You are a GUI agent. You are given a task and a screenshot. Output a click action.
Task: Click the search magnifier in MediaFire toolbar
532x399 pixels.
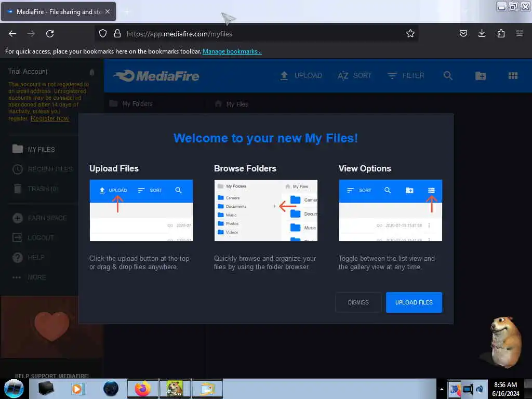tap(448, 76)
